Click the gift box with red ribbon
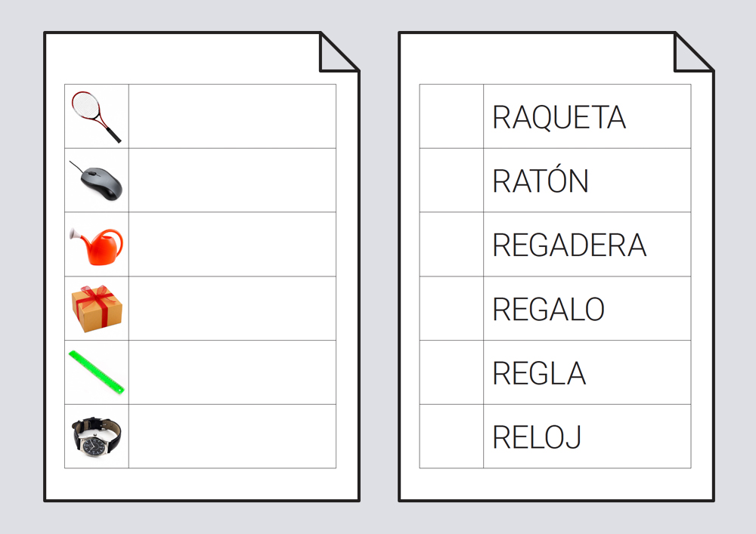Screen dimensions: 756x534 (x=97, y=308)
